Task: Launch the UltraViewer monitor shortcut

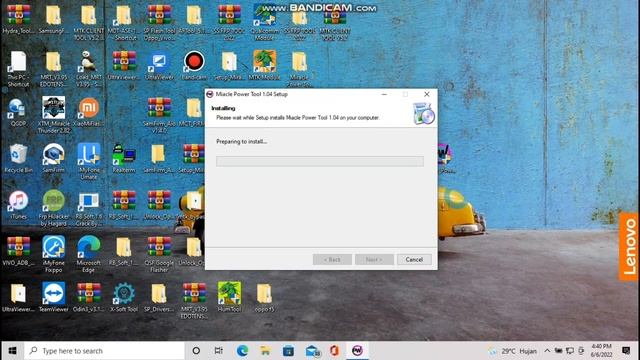Action: [x=159, y=65]
